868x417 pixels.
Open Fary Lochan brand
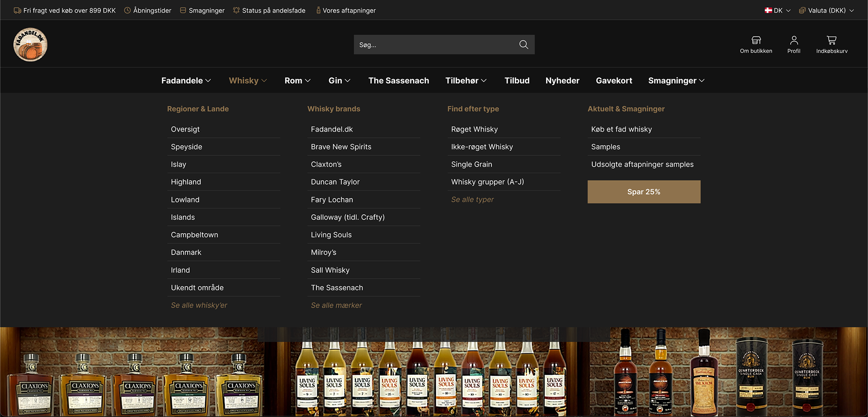[x=364, y=200]
